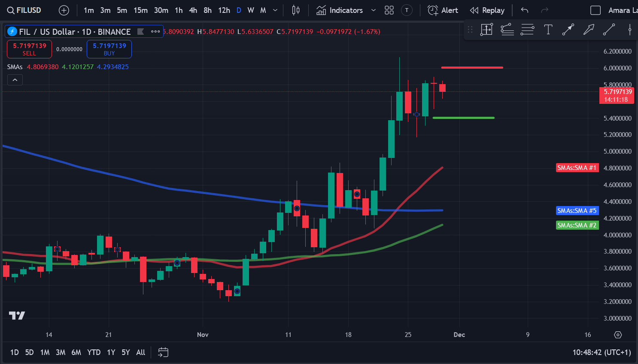
Task: Set date range to 3M
Action: point(61,352)
